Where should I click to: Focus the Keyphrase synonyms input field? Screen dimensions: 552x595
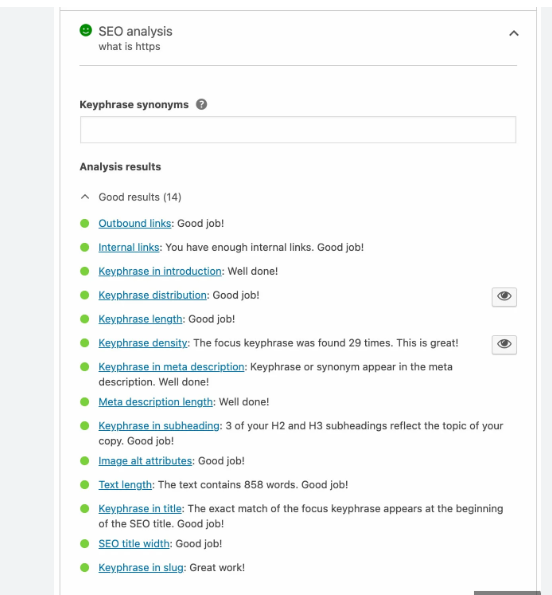coord(298,130)
